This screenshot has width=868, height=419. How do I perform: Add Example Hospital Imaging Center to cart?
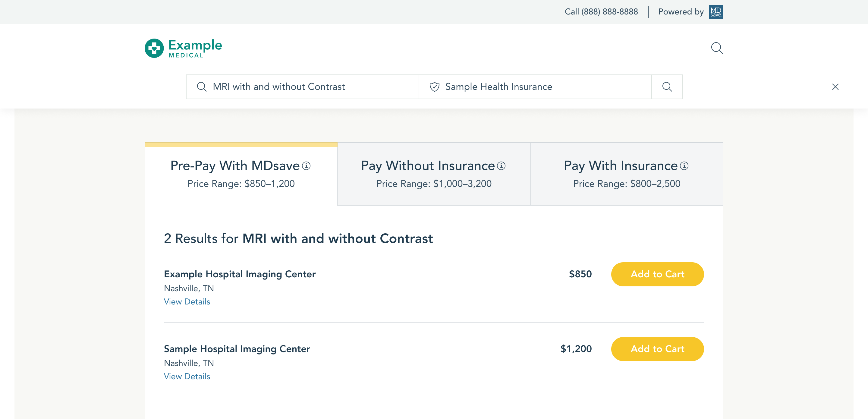pos(658,274)
